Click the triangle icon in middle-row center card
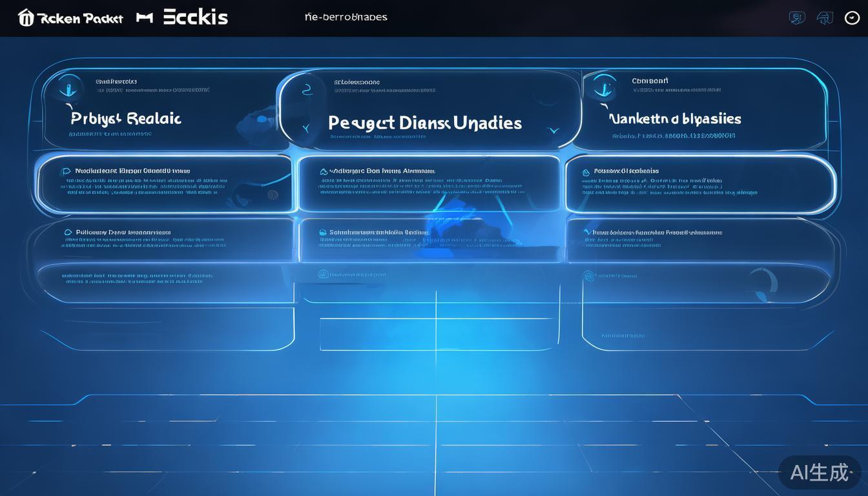This screenshot has width=868, height=496. (324, 172)
